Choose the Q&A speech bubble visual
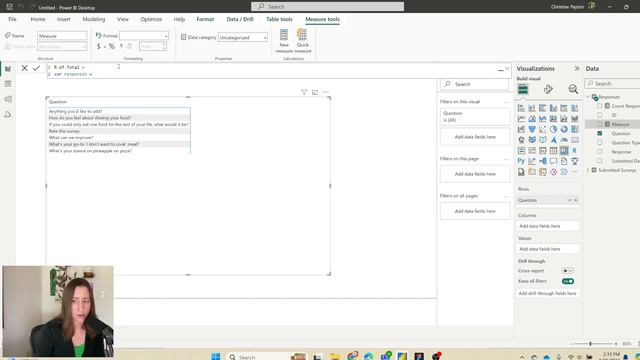This screenshot has height=360, width=640. pos(553,161)
